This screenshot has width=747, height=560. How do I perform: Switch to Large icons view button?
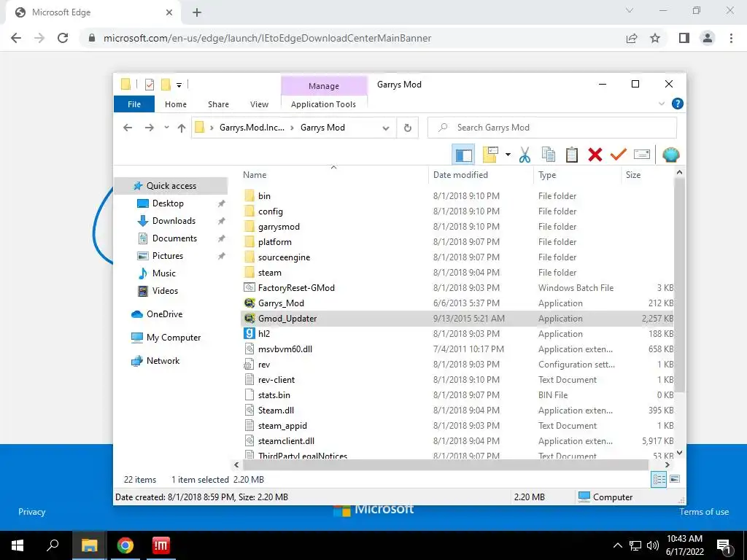675,479
